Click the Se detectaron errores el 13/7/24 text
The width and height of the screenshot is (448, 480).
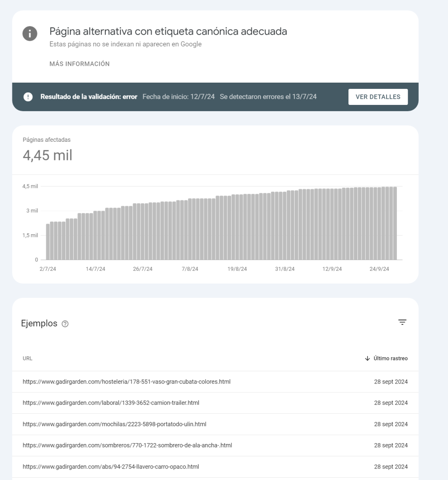(x=268, y=97)
